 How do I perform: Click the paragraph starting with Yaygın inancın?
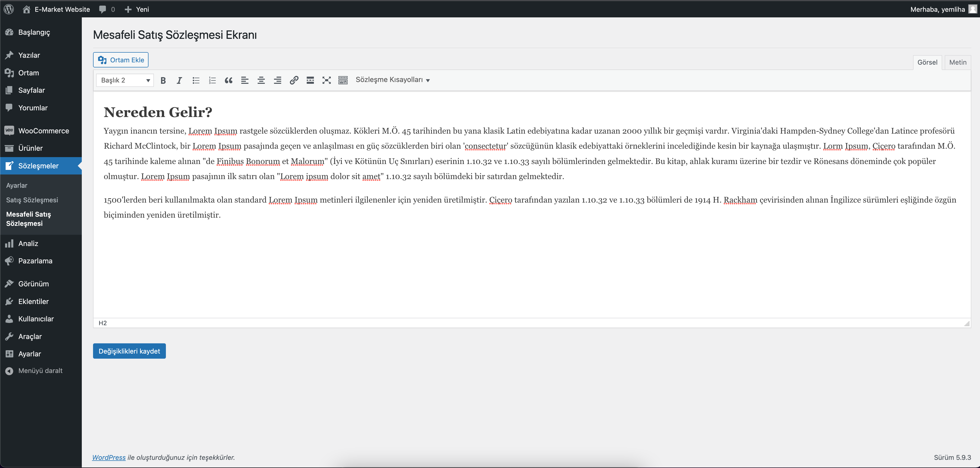[530, 154]
